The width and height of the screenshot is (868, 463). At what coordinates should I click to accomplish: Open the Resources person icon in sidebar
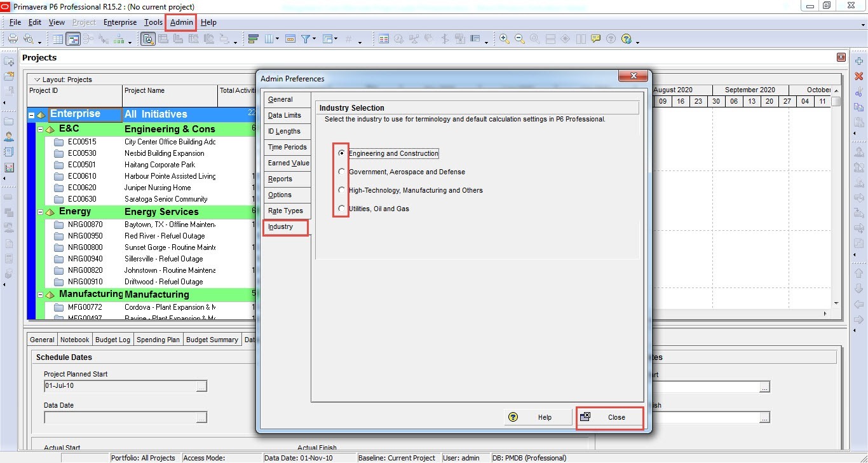pos(9,136)
